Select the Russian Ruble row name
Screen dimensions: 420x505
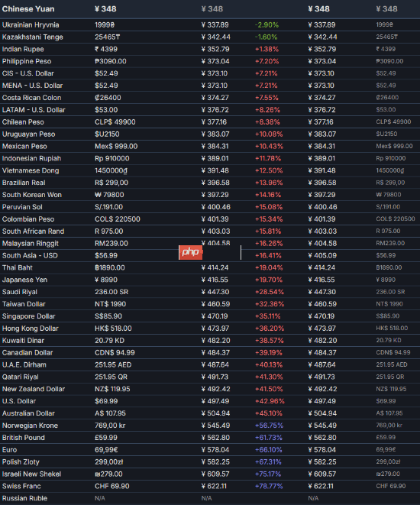point(24,498)
